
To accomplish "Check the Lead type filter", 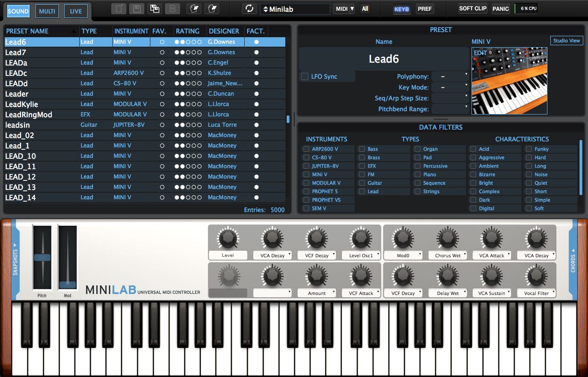I will click(x=362, y=191).
